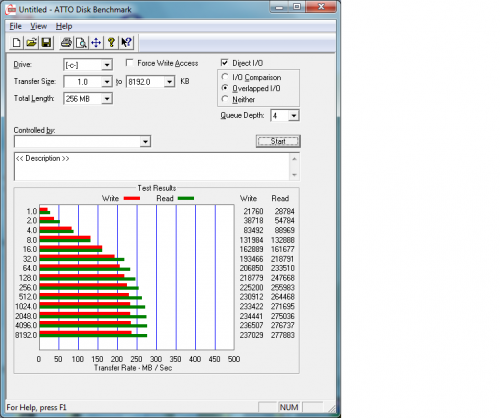Click the ATTO application icon in title bar
This screenshot has width=500, height=418.
click(x=11, y=9)
